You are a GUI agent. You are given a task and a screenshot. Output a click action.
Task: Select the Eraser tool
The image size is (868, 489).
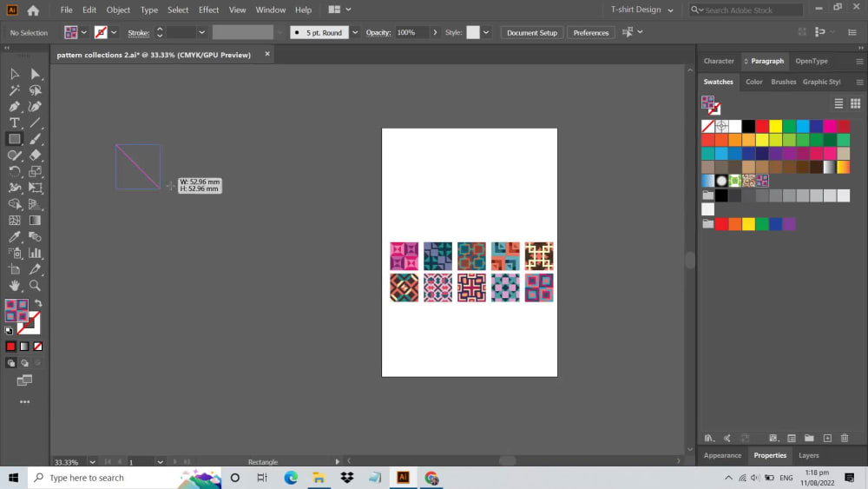click(35, 155)
